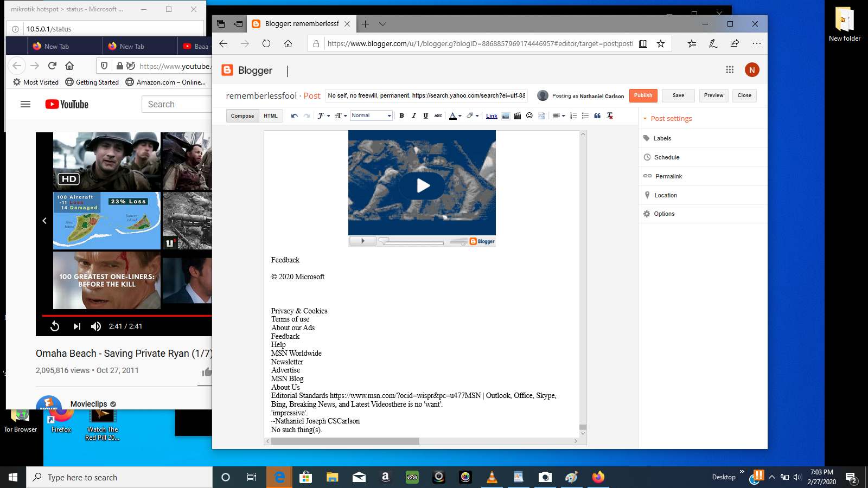Undo the last edit in Blogger toolbar
The image size is (868, 488).
click(x=295, y=115)
